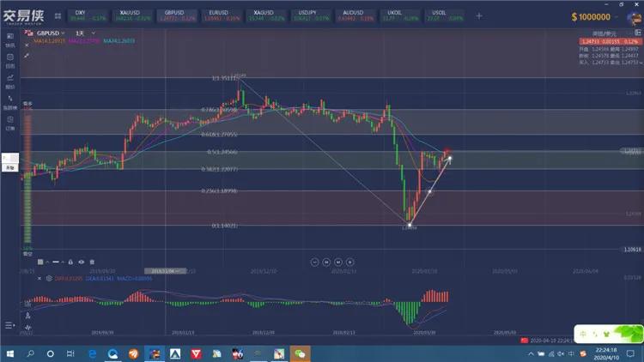Open the Windows notification center
Viewport: 644px width, 362px height.
point(631,353)
